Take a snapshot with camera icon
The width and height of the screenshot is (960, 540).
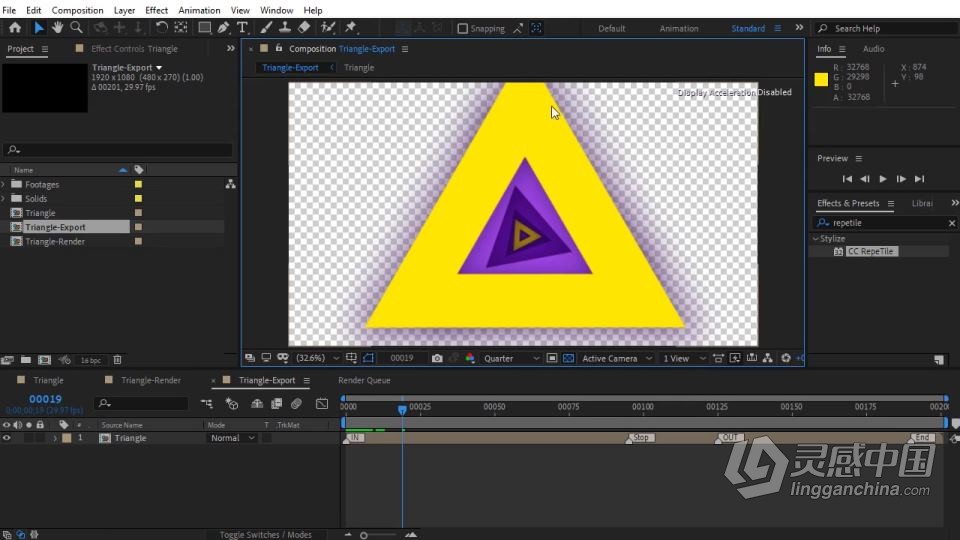437,358
